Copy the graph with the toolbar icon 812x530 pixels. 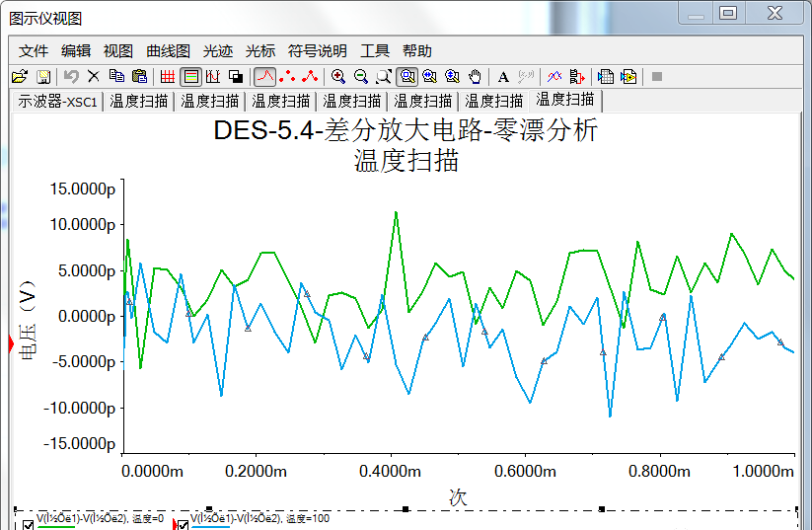pyautogui.click(x=116, y=77)
